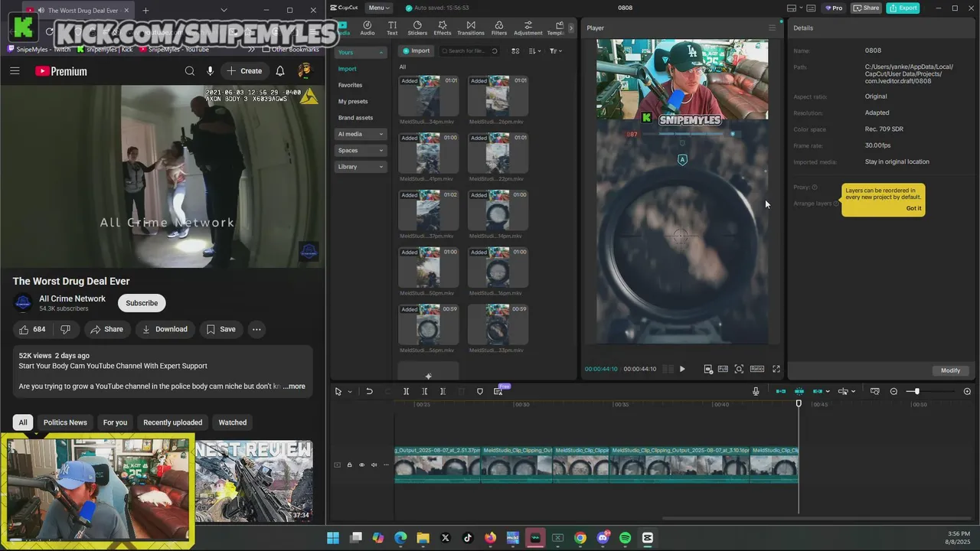
Task: Collapse the Yours section in media sidebar
Action: (x=361, y=52)
